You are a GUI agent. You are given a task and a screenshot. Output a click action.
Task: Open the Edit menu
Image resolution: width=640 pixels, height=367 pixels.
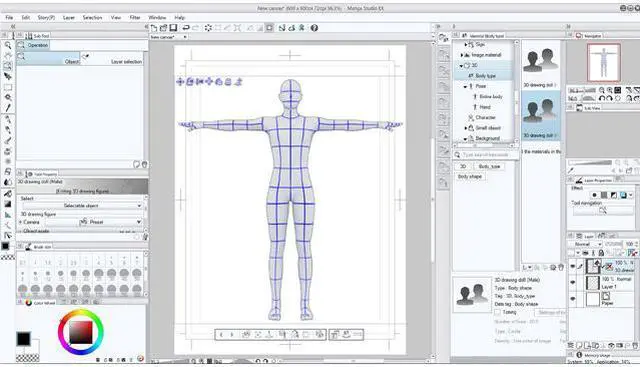tap(25, 18)
